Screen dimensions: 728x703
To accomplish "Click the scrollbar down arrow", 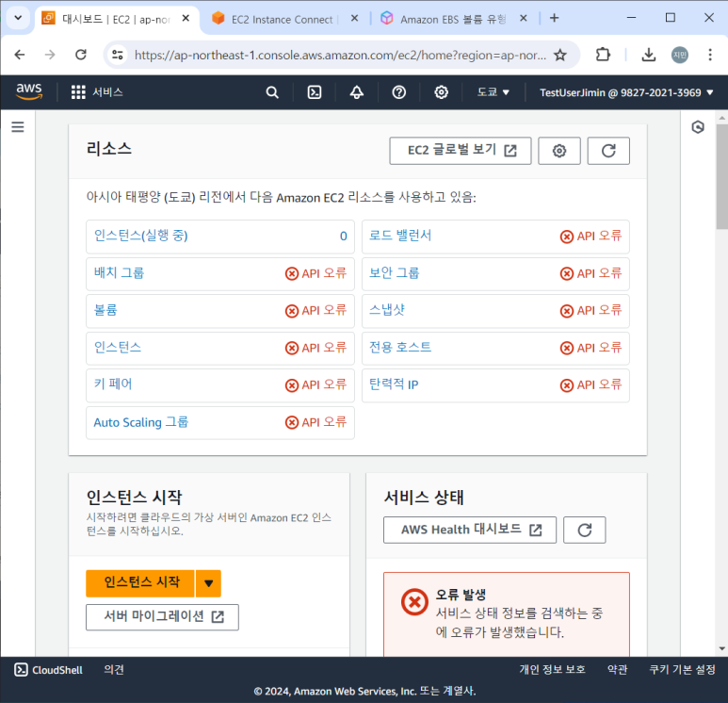I will (x=721, y=648).
